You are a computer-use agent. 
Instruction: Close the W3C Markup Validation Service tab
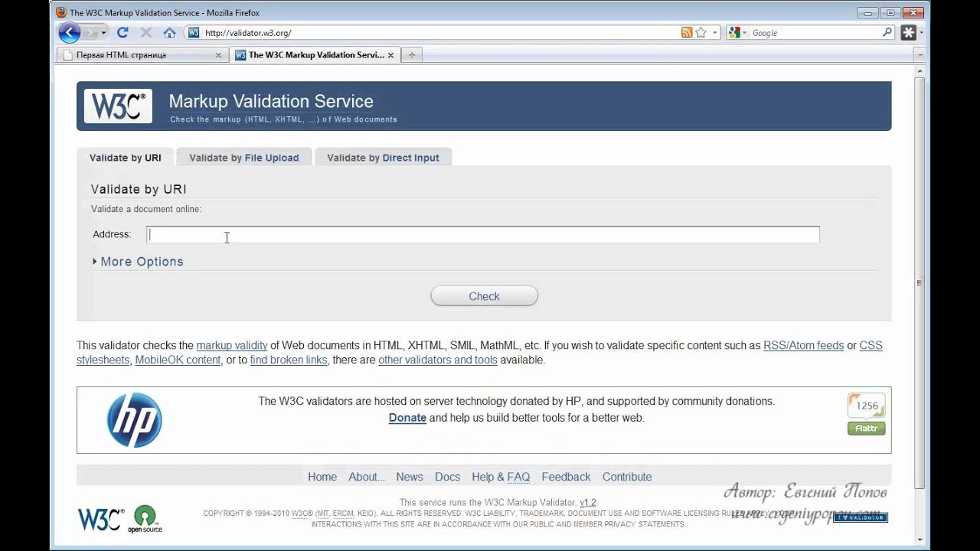pos(390,55)
